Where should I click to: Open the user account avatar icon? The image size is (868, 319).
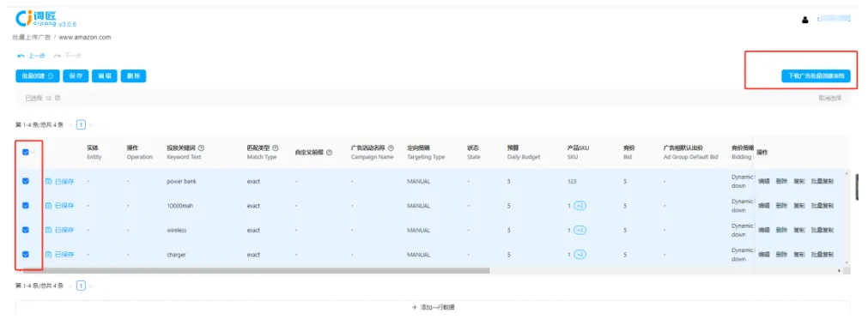tap(804, 20)
